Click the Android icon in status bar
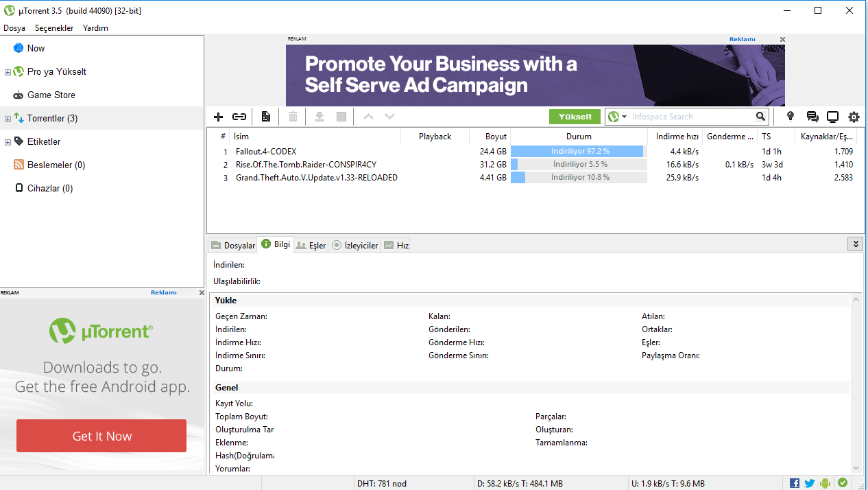This screenshot has height=490, width=868. (x=825, y=483)
